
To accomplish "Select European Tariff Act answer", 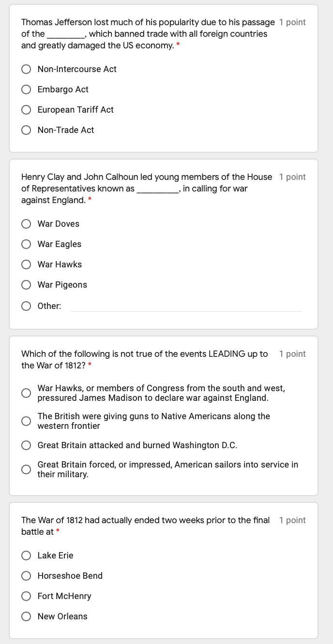I will pyautogui.click(x=26, y=110).
